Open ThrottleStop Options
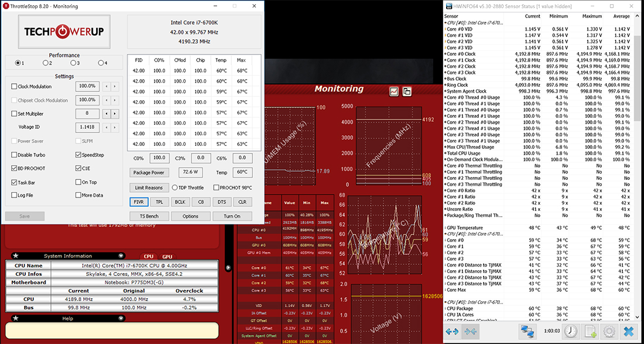Viewport: 644px width, 344px height. 191,216
